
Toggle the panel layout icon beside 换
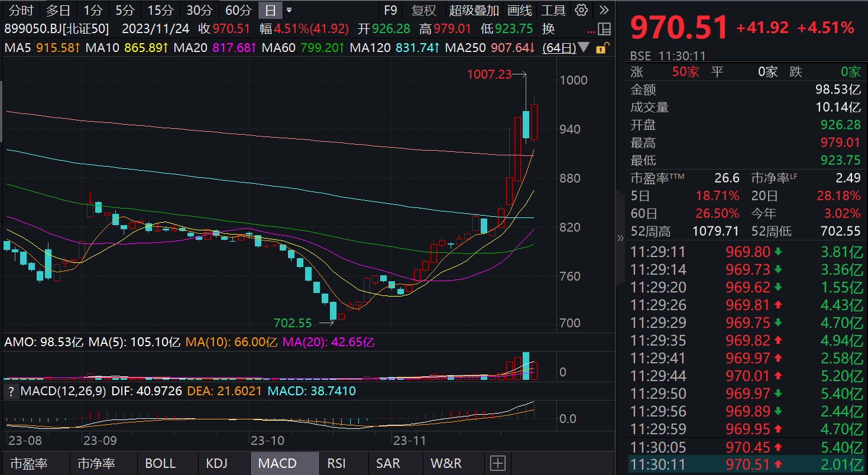604,29
